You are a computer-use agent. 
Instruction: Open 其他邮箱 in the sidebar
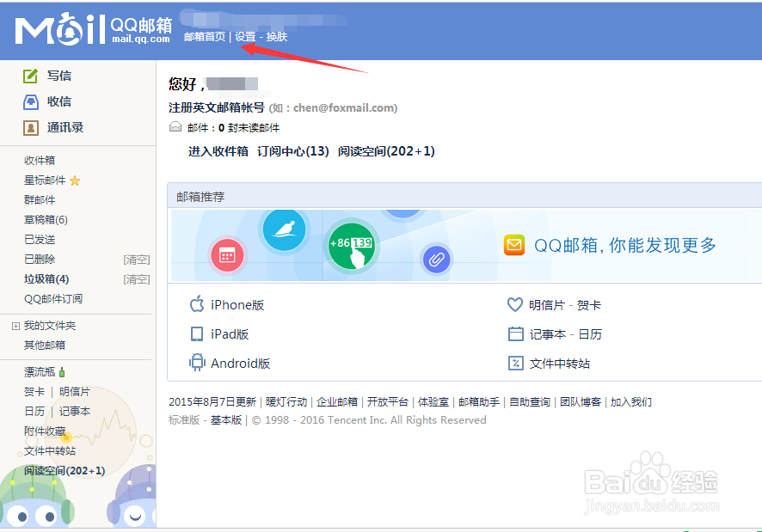[45, 345]
